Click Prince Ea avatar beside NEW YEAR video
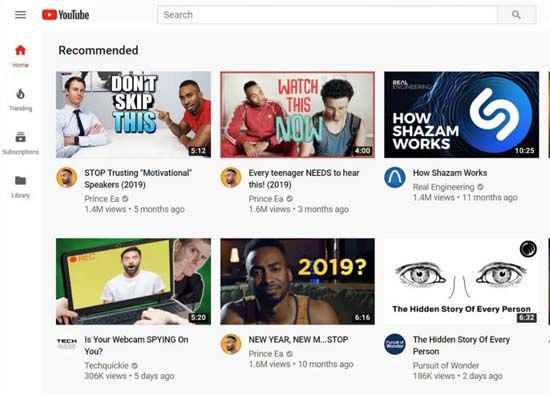This screenshot has height=395, width=550. click(231, 344)
